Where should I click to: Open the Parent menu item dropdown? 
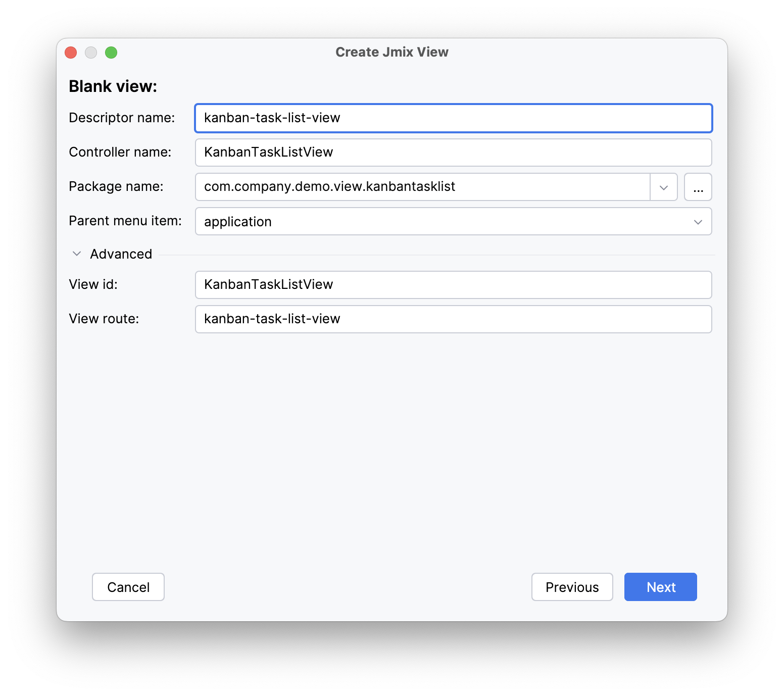coord(699,221)
